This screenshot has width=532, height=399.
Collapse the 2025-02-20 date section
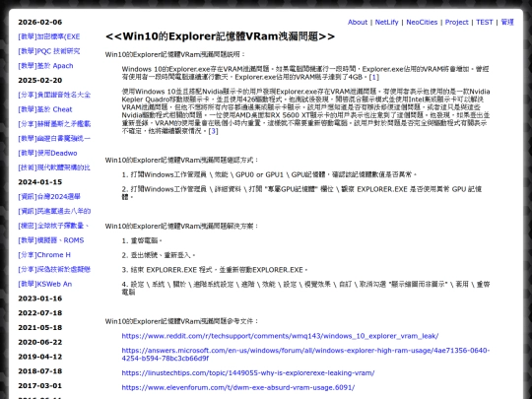pos(40,81)
